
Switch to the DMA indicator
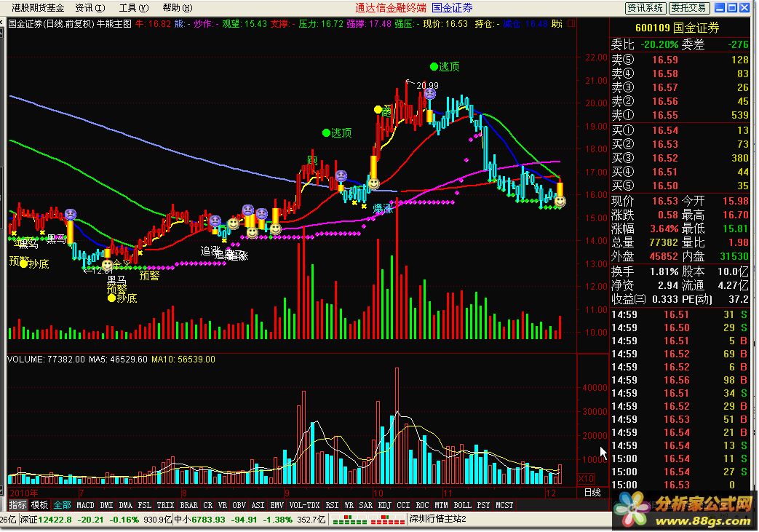(125, 505)
